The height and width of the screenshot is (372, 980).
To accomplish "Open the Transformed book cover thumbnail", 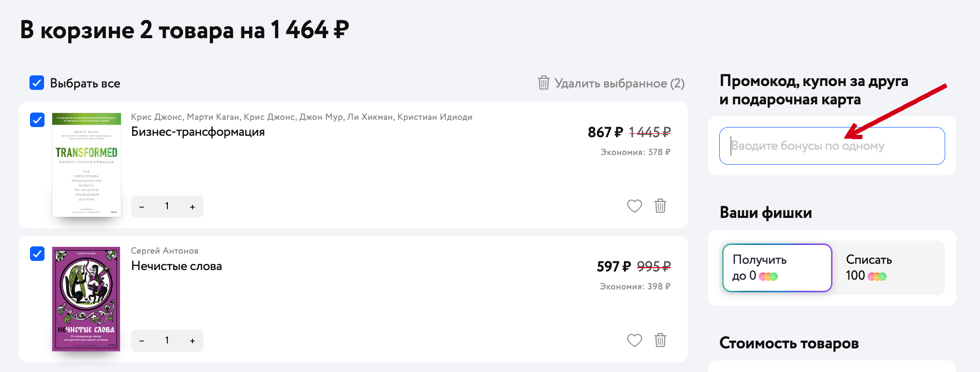I will pos(87,165).
